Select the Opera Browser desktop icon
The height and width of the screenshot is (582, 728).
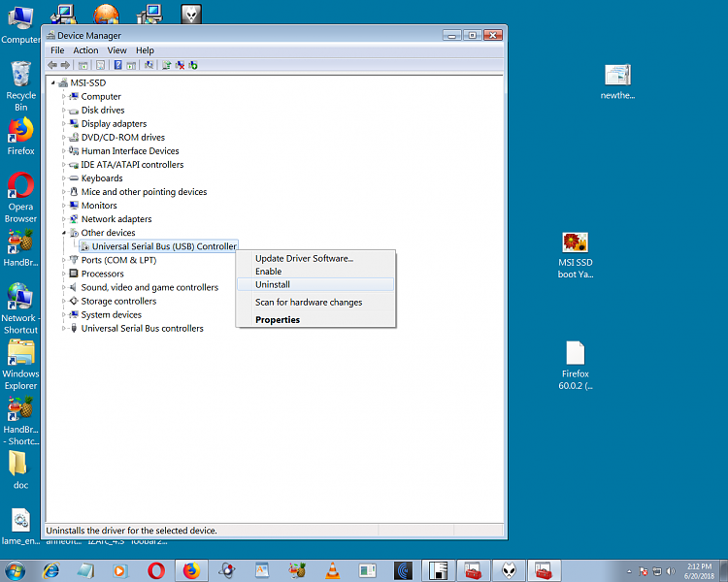20,197
